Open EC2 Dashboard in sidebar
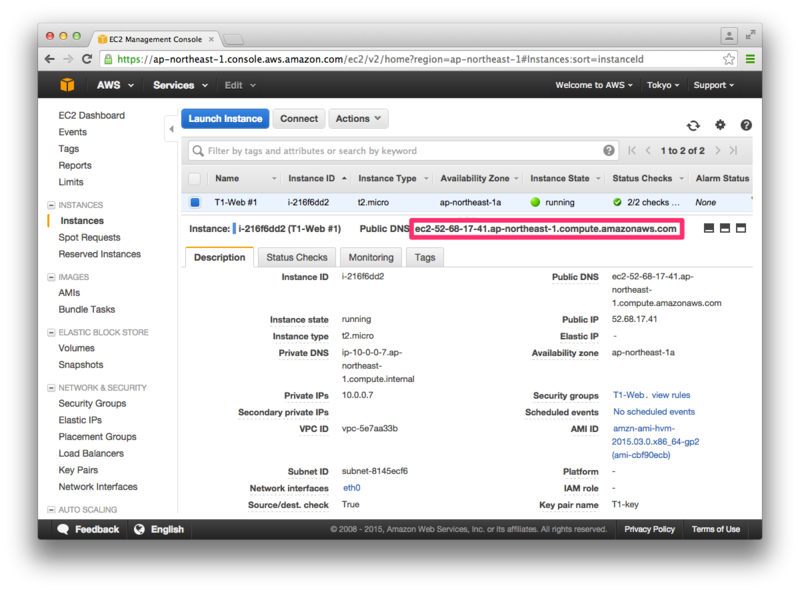The width and height of the screenshot is (800, 592). [91, 115]
